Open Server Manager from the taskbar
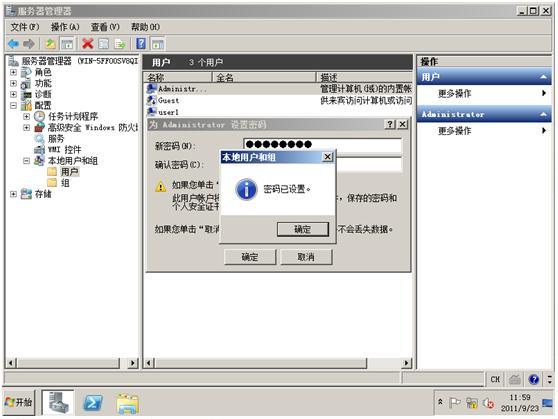The image size is (558, 419). coord(58,403)
